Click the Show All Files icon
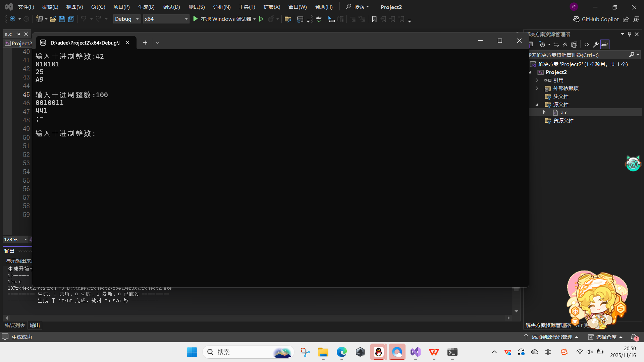644x362 pixels. pos(574,45)
